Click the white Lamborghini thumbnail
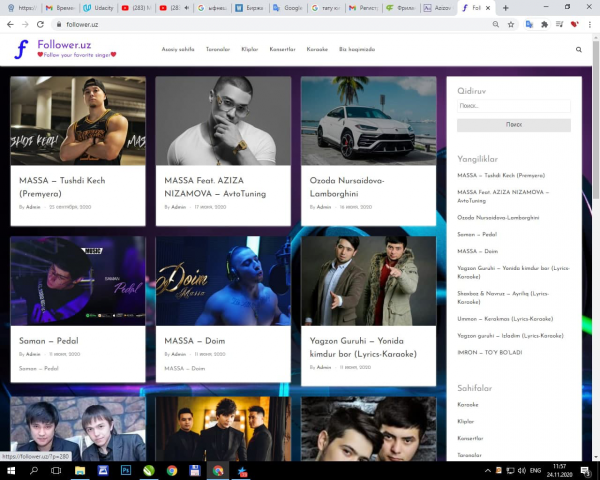Viewport: 600px width, 480px height. (x=368, y=121)
